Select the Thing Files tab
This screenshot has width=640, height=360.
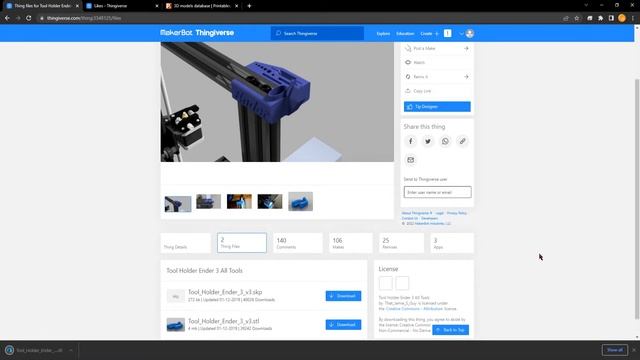(x=242, y=243)
